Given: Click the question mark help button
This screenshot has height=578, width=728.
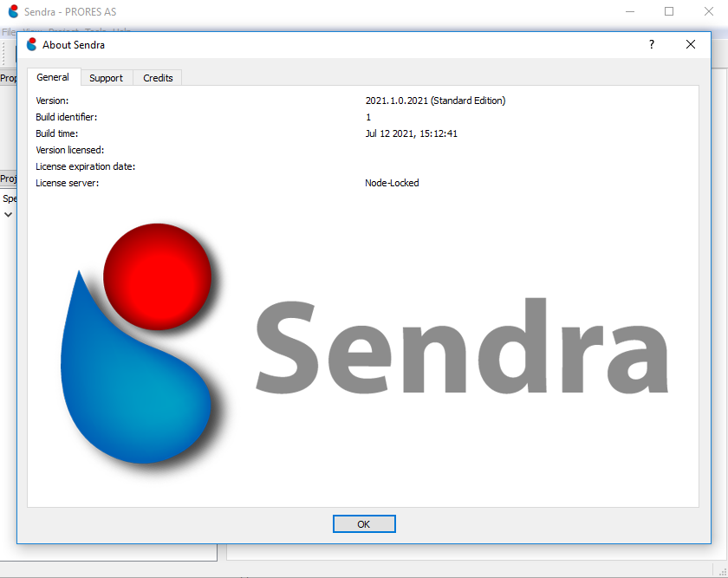Looking at the screenshot, I should (x=652, y=45).
